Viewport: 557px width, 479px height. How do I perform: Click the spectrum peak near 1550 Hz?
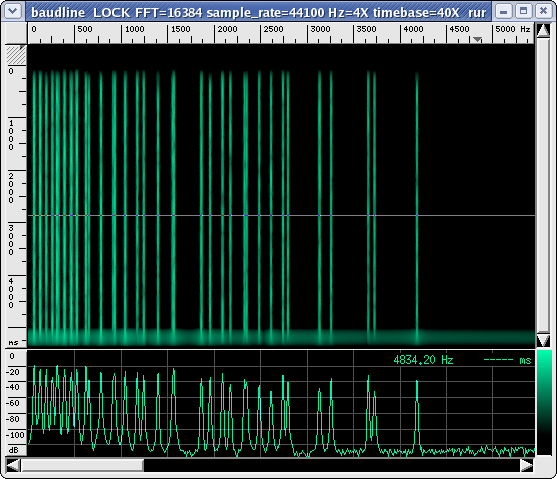(174, 371)
